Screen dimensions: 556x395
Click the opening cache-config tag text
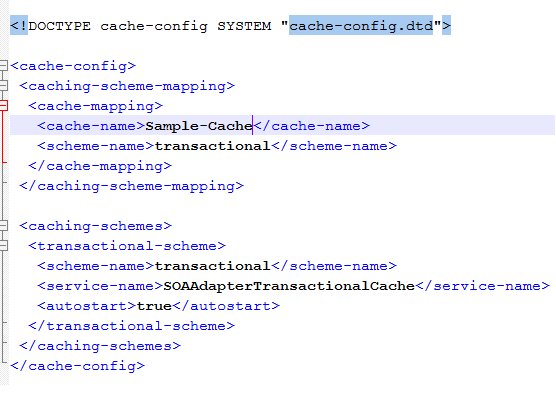click(73, 66)
